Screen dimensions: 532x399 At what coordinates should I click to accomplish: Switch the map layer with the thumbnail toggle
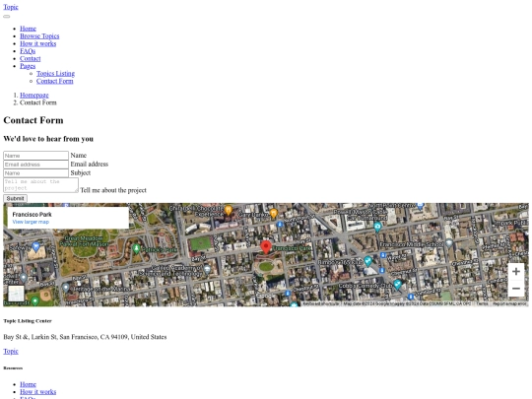pyautogui.click(x=16, y=294)
